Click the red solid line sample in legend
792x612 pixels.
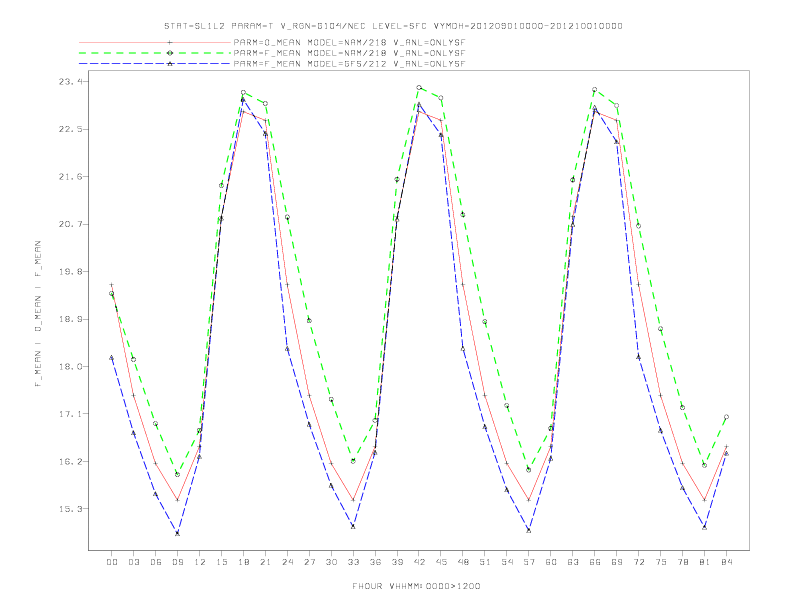155,42
